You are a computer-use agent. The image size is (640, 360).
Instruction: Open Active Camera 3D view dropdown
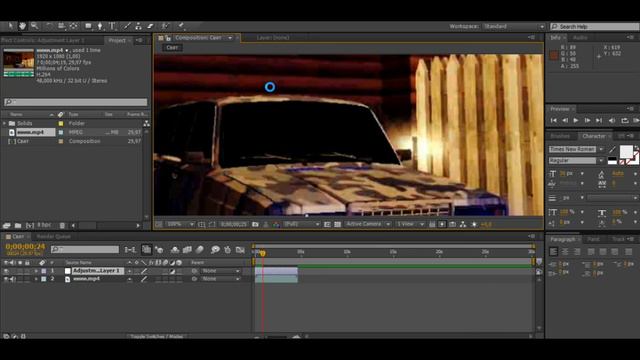[x=368, y=224]
